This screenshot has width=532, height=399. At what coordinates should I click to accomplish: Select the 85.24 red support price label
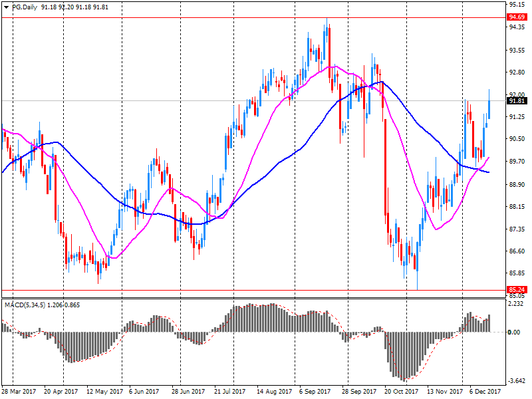point(517,290)
